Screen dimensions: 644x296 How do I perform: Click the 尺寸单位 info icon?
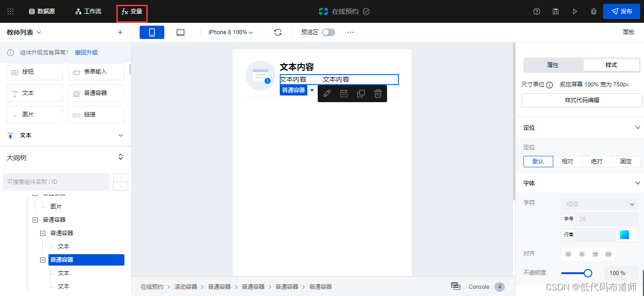pos(549,85)
